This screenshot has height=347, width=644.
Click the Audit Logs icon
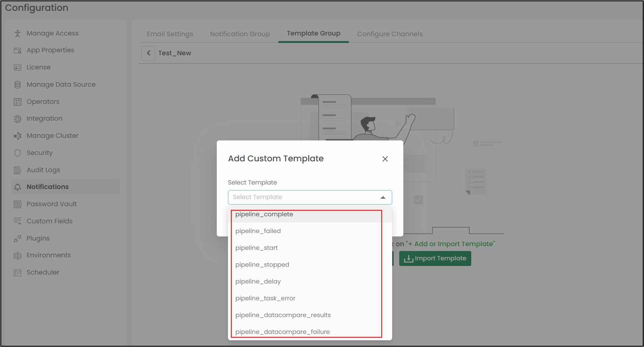click(18, 170)
